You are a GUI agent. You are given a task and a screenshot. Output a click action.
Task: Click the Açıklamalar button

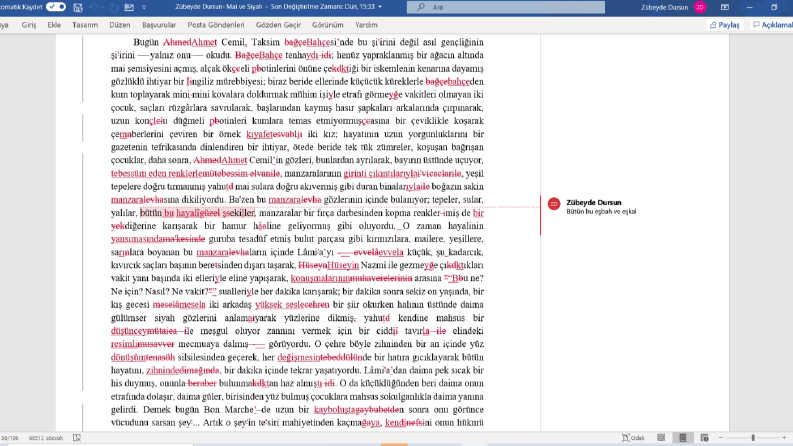(x=772, y=25)
